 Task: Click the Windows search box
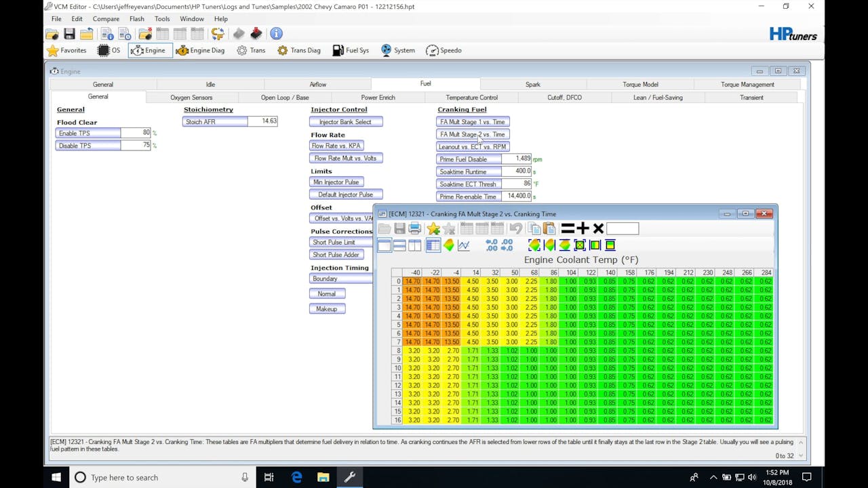[x=162, y=477]
